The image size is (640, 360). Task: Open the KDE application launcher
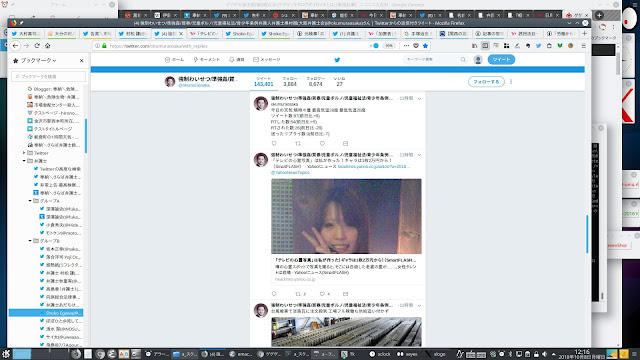click(6, 354)
